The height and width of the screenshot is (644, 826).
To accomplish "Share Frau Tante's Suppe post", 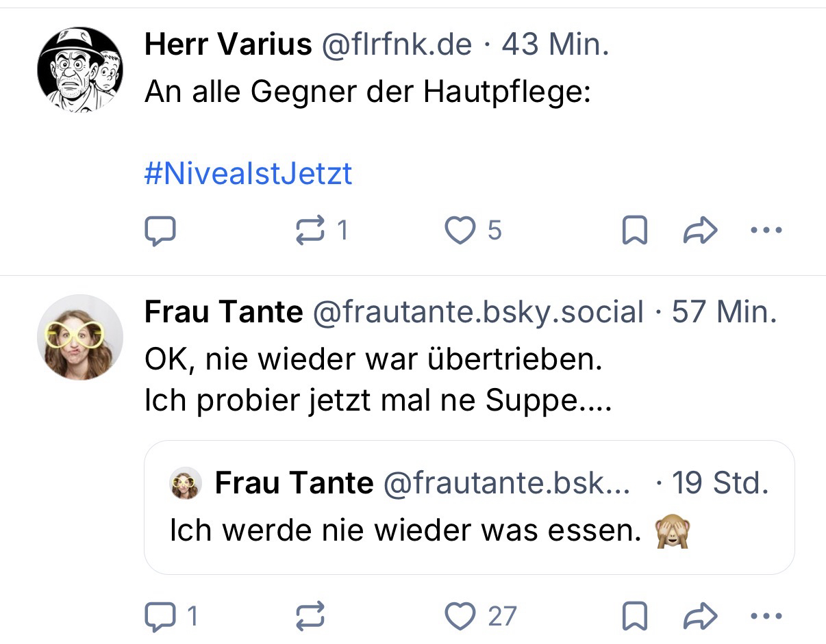I will pyautogui.click(x=700, y=617).
